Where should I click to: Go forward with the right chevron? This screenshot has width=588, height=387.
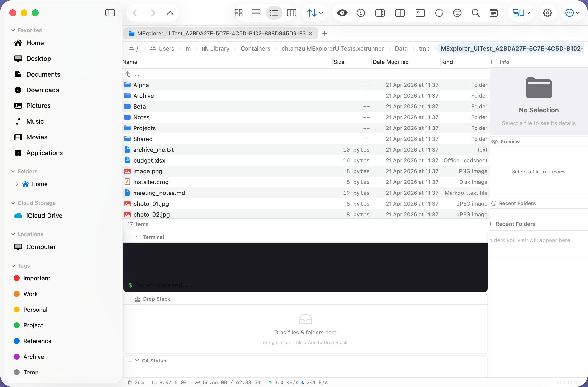(153, 13)
